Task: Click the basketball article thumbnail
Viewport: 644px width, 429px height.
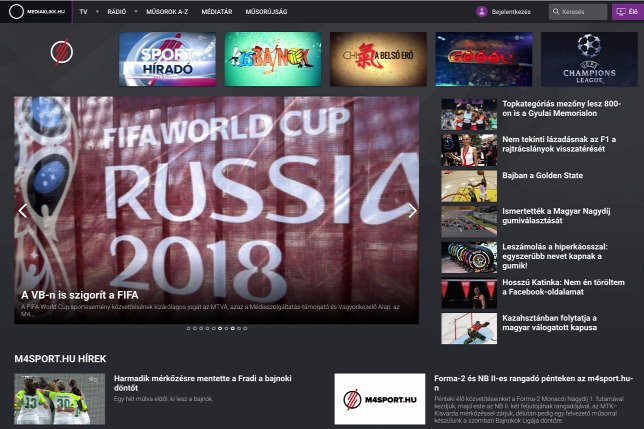Action: [x=469, y=186]
